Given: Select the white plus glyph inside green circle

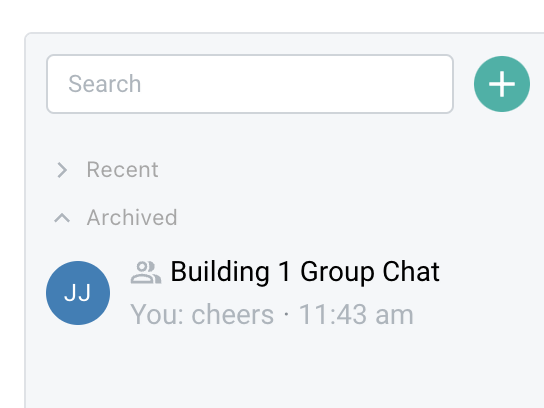Looking at the screenshot, I should point(502,84).
